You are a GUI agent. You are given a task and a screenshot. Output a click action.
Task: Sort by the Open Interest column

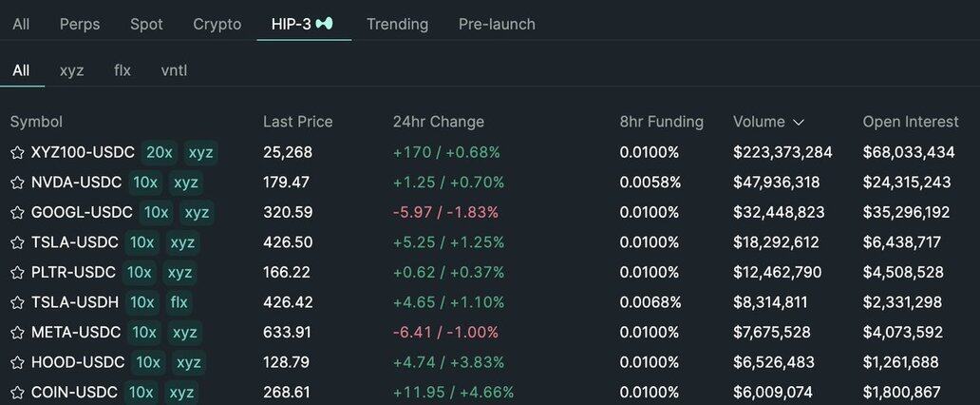click(x=908, y=122)
